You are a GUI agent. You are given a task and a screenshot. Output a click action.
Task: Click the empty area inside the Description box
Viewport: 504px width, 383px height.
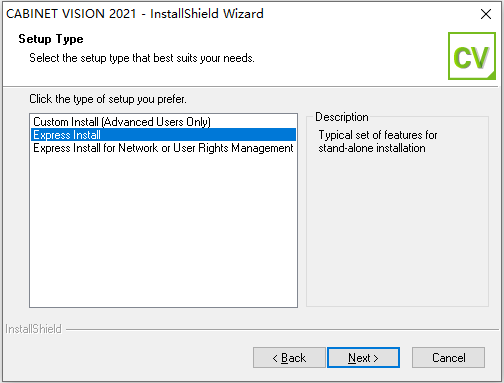click(397, 230)
